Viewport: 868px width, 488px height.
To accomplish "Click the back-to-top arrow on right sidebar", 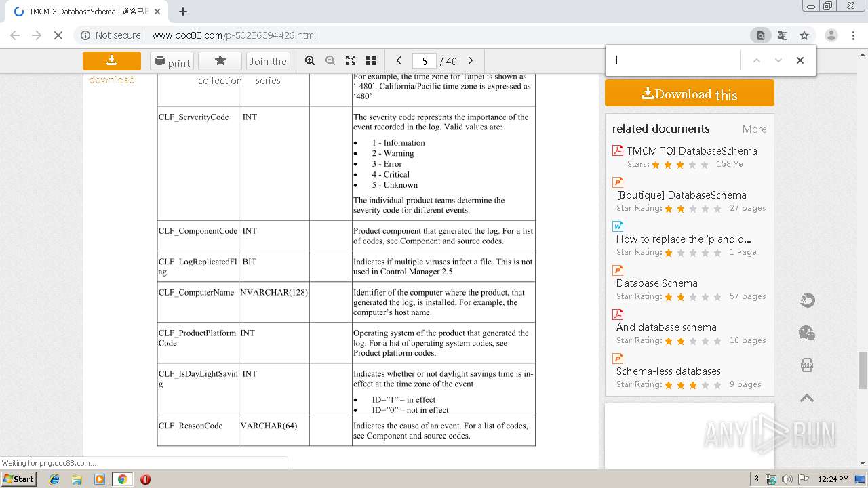I will [x=807, y=398].
